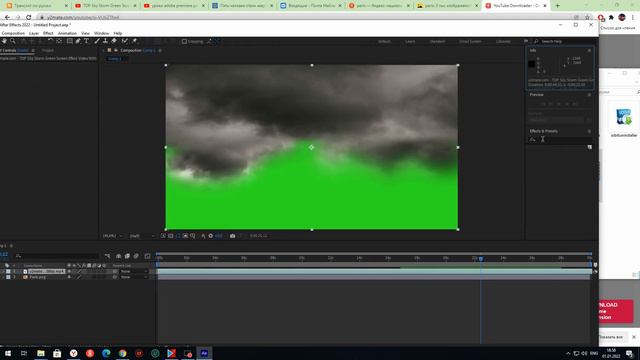Open the timeline Graph Editor
Screen dimensions: 640x360
[147, 256]
